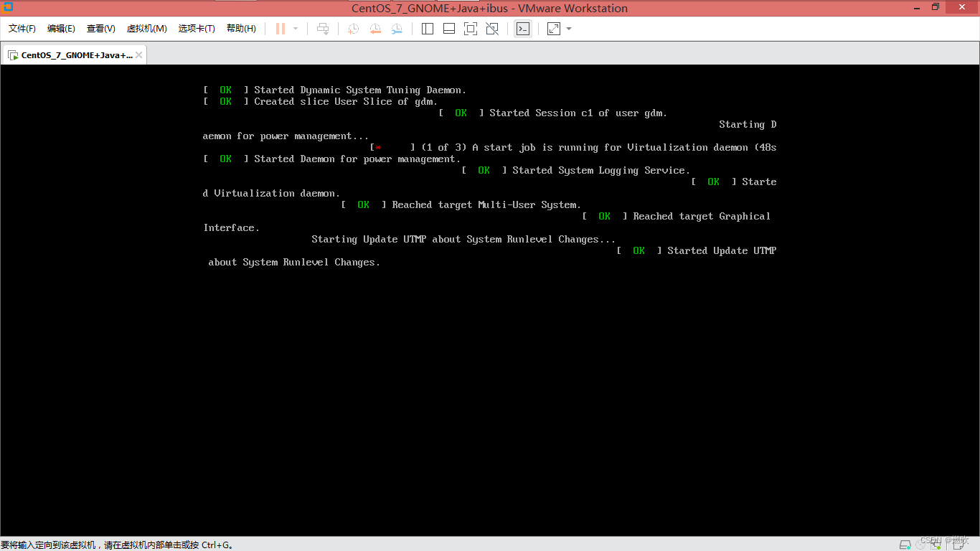Click "A start job is running" line

click(x=573, y=148)
